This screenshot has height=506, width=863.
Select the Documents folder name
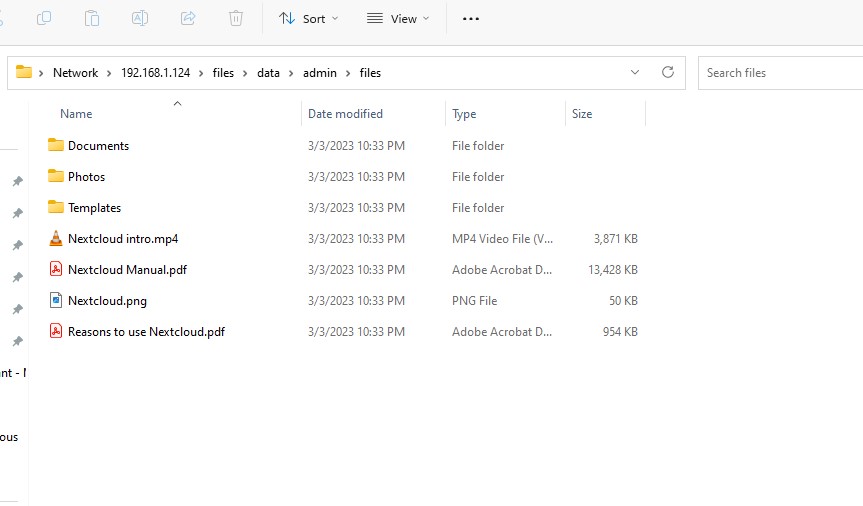[x=99, y=145]
